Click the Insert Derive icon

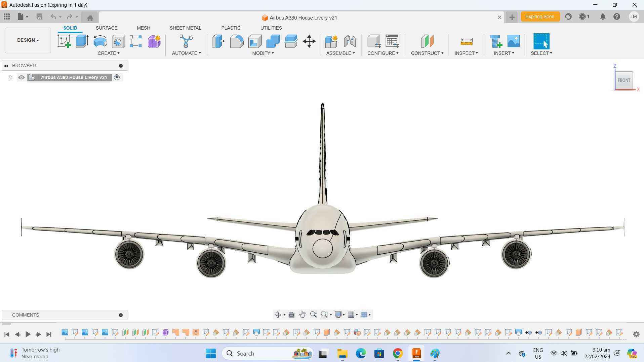coord(496,41)
